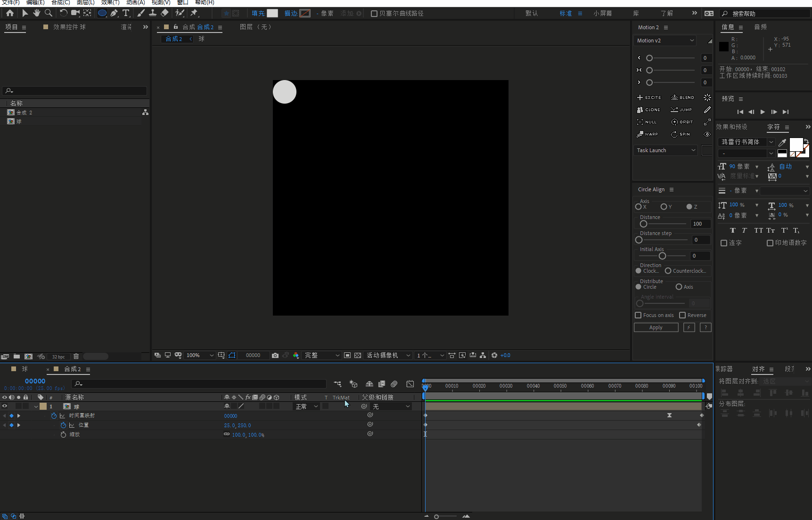Play the preview
This screenshot has height=520, width=812.
tap(763, 112)
